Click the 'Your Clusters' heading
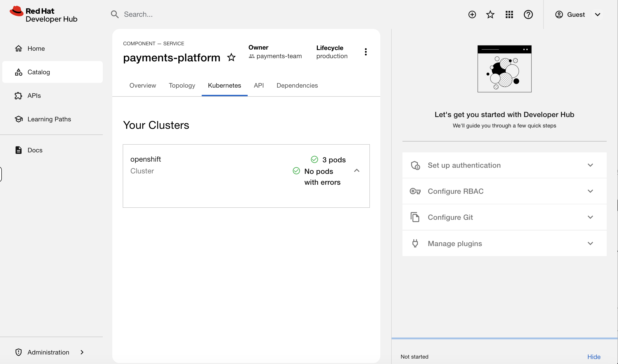The width and height of the screenshot is (618, 364). click(156, 125)
